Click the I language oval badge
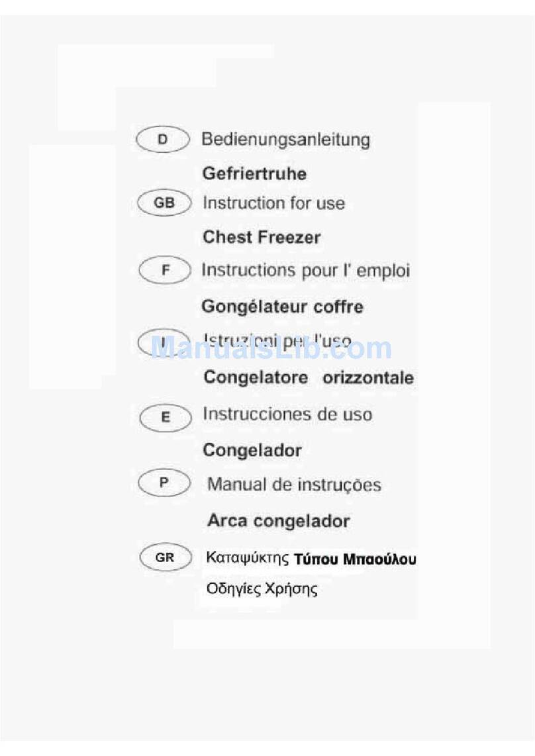This screenshot has height=756, width=535. coord(163,342)
